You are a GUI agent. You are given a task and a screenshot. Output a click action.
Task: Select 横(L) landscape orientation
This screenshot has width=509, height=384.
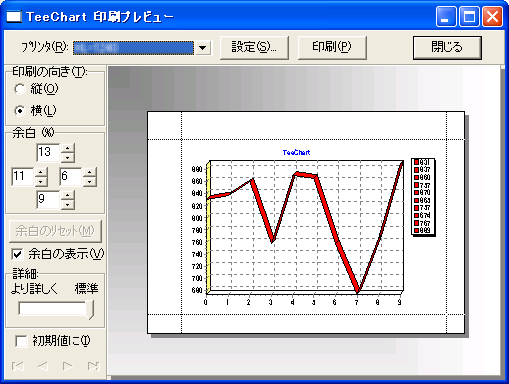[35, 110]
